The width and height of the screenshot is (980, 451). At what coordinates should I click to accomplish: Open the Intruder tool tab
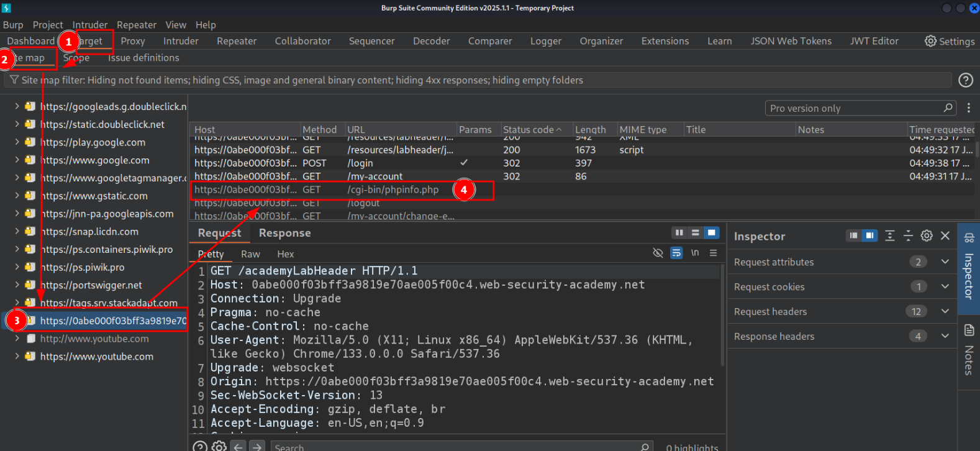pos(181,41)
